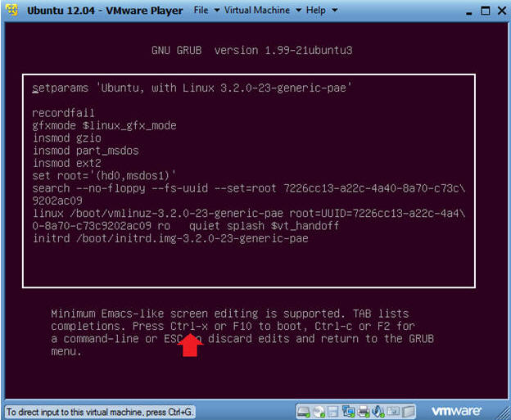Click the last grey device icon in status bar
The width and height of the screenshot is (511, 420).
[409, 412]
